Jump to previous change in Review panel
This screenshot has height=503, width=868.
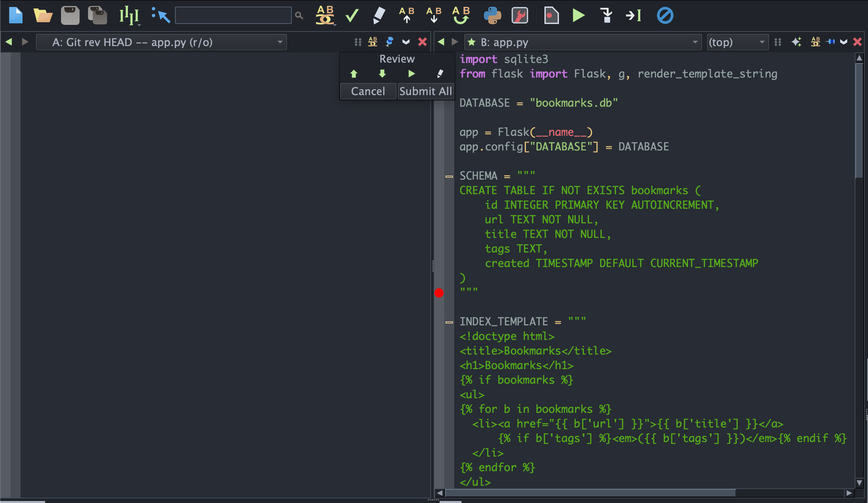click(354, 74)
